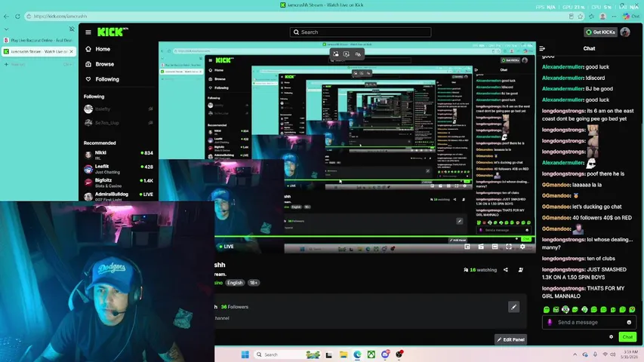This screenshot has width=644, height=362.
Task: Click the English language tag
Action: coord(235,283)
